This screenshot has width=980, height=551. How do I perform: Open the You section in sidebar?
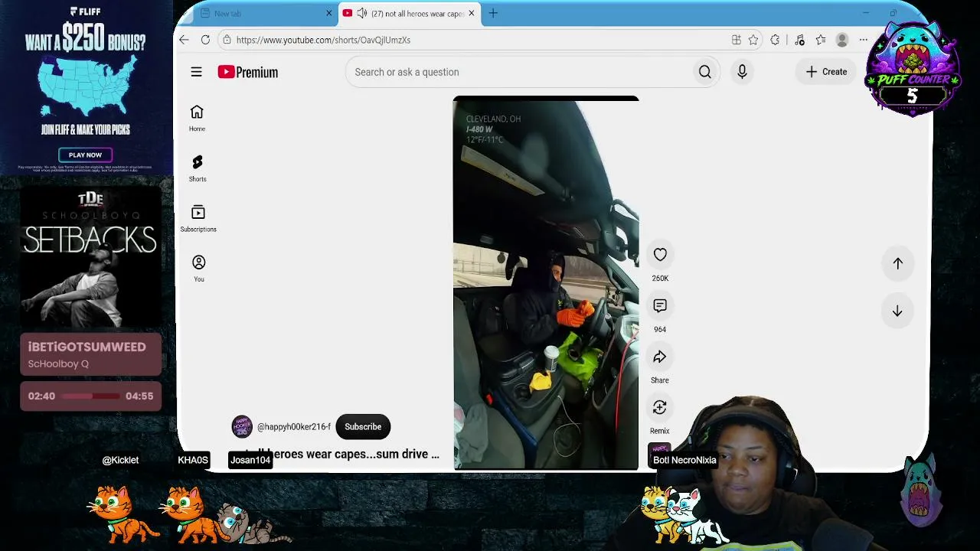point(198,269)
